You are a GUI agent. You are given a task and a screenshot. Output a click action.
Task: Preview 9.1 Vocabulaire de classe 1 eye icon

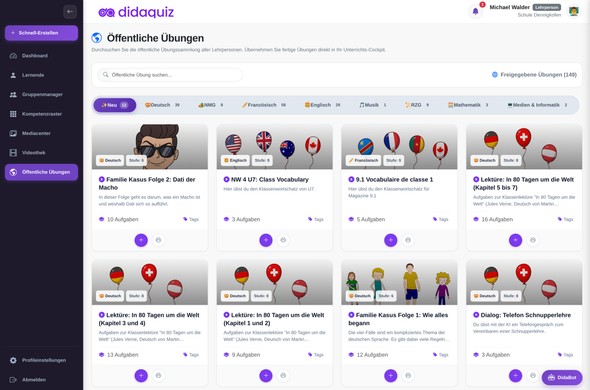point(408,240)
